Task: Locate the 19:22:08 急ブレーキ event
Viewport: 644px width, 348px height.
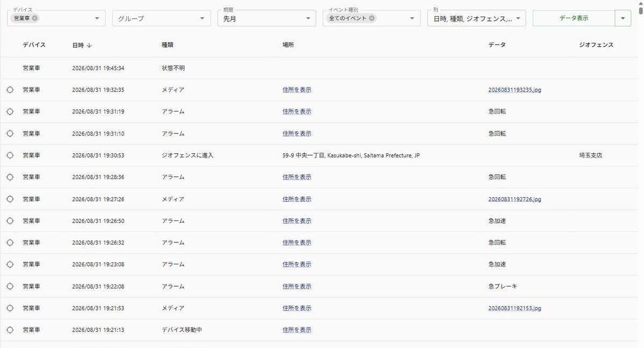Action: [x=10, y=286]
